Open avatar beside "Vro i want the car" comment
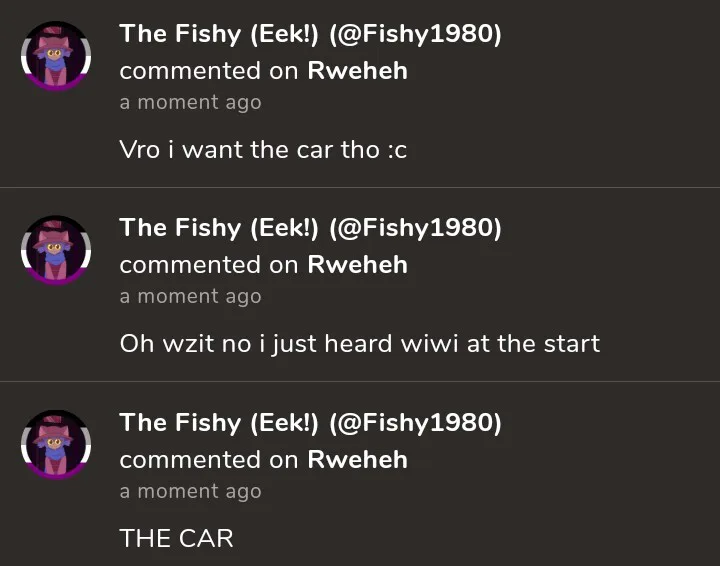Viewport: 720px width, 566px height. click(56, 56)
